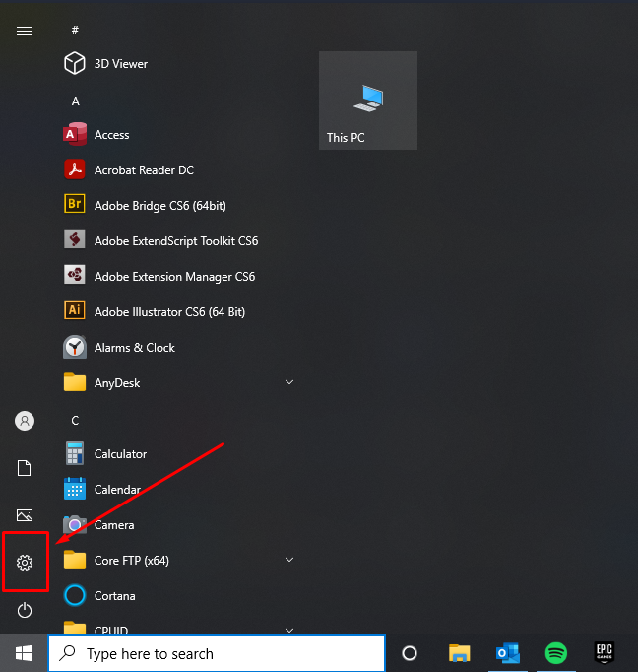This screenshot has width=638, height=672.
Task: Launch Calculator from the app list
Action: tap(120, 454)
